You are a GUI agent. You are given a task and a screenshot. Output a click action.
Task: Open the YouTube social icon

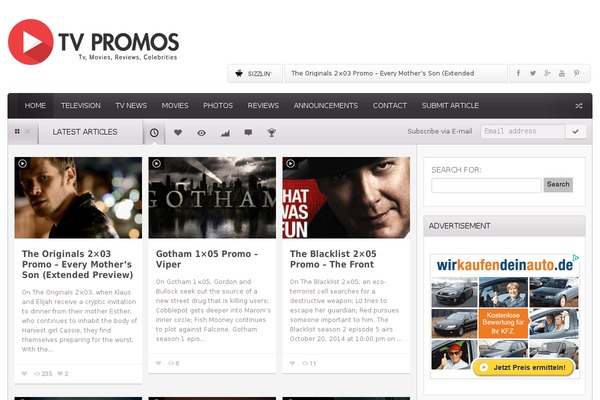coord(562,73)
